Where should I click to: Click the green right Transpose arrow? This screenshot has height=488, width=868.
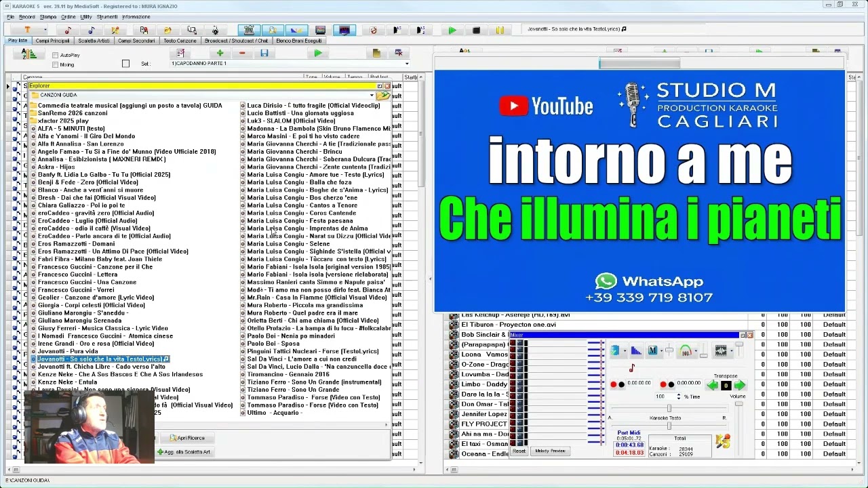pos(739,385)
